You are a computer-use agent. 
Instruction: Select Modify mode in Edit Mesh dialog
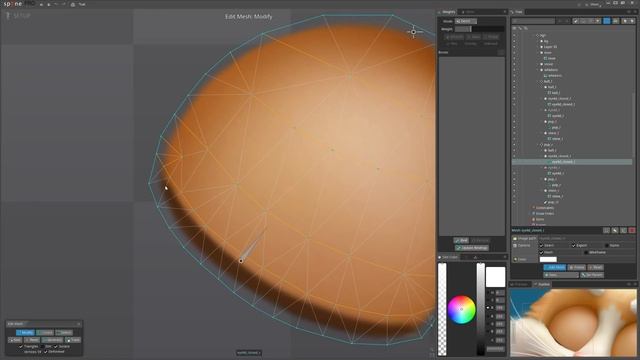coord(25,333)
